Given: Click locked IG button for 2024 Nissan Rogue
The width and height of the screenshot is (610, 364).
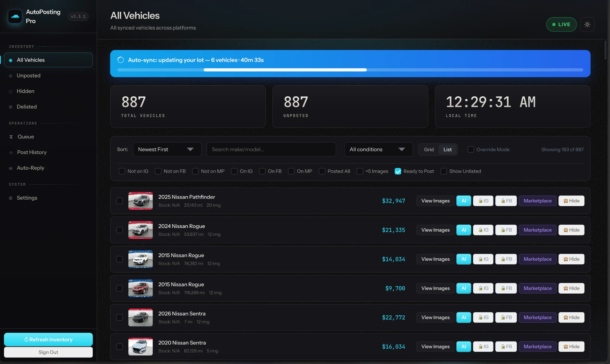Looking at the screenshot, I should tap(483, 230).
